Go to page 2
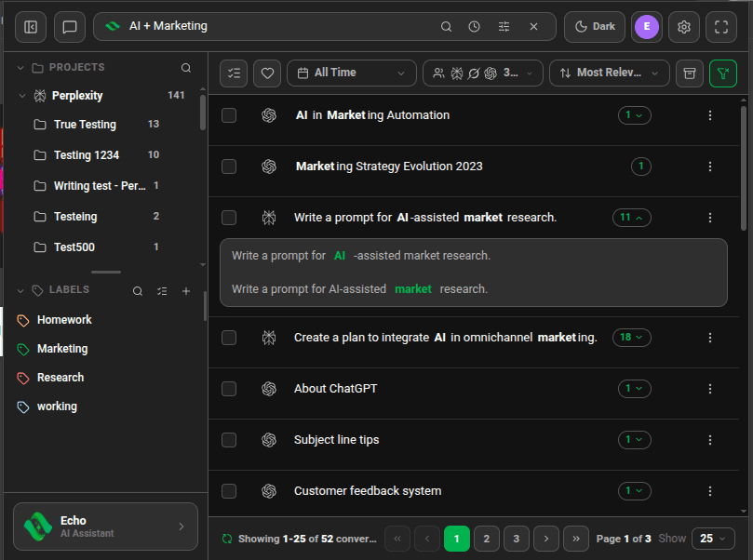Viewport: 753px width, 560px height. [487, 539]
